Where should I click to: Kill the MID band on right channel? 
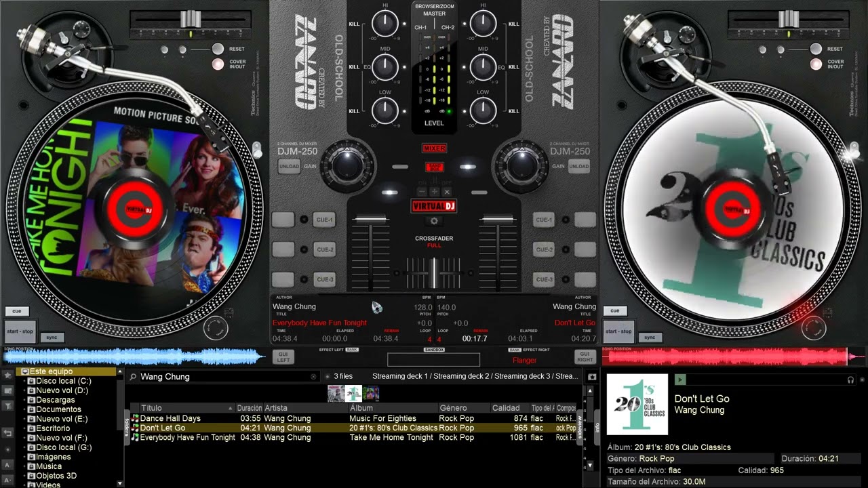tap(514, 67)
